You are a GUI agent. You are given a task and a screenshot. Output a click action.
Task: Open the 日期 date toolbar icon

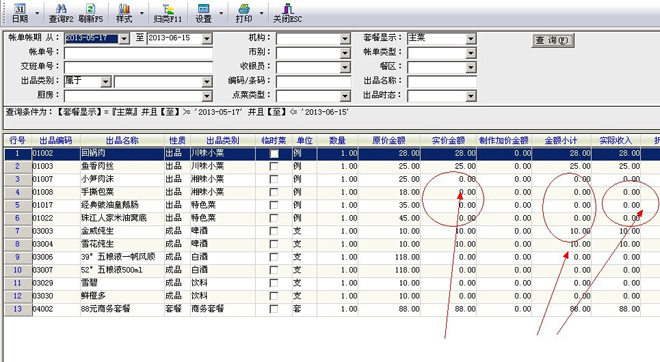coord(20,13)
